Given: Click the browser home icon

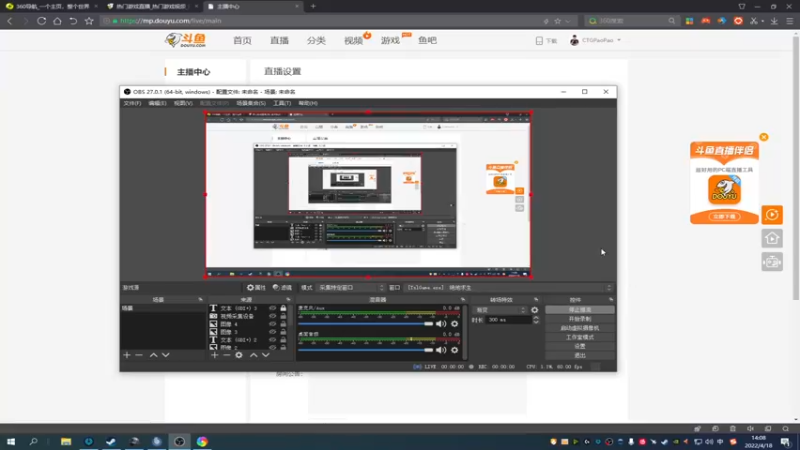Looking at the screenshot, I should coord(57,21).
